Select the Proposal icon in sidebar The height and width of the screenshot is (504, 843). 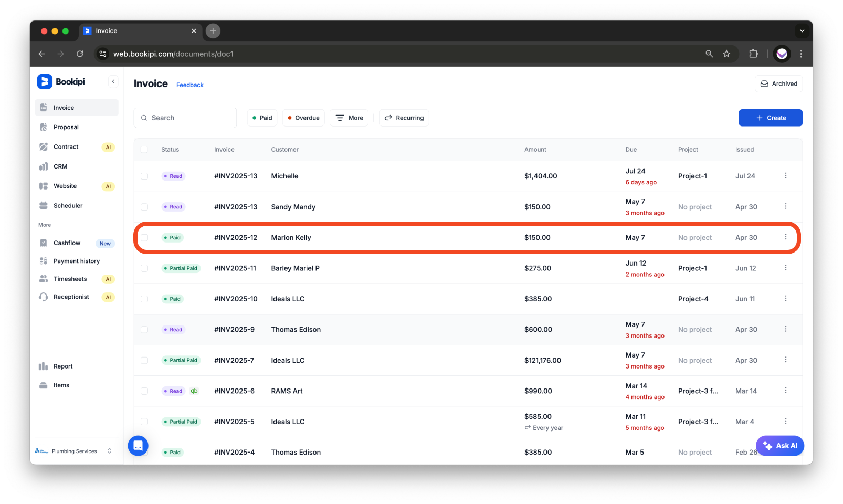tap(43, 127)
